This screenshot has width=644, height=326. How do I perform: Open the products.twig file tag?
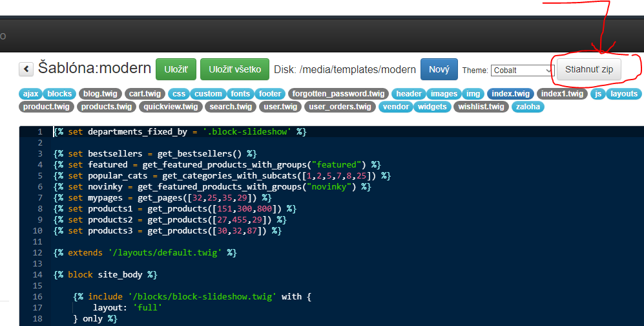click(107, 107)
